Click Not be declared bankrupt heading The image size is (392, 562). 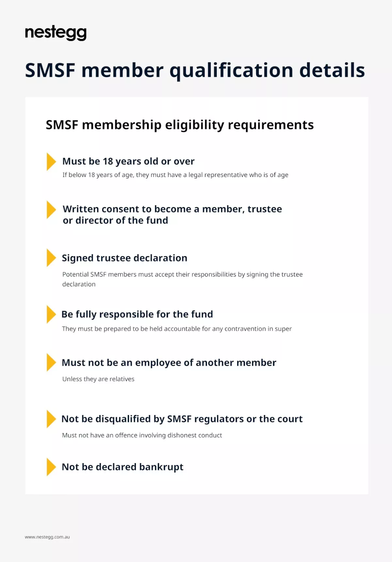tap(122, 467)
